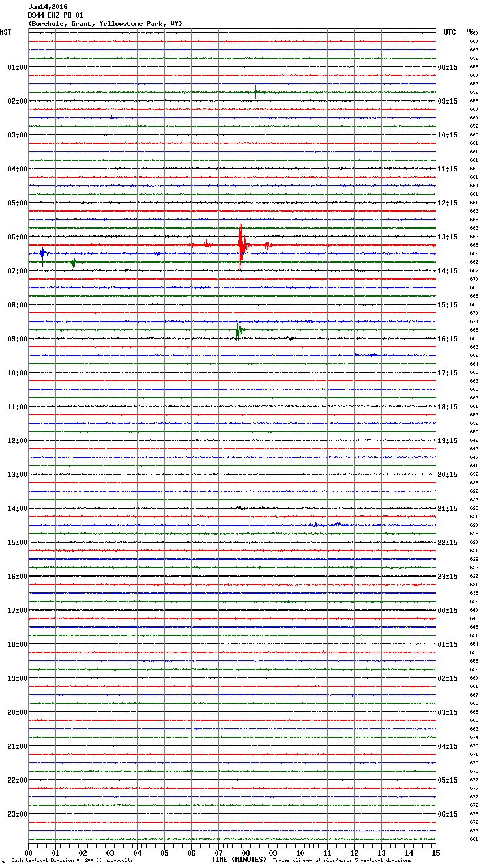481x868 pixels.
Task: Select the 09:00 MST time label
Action: (18, 339)
